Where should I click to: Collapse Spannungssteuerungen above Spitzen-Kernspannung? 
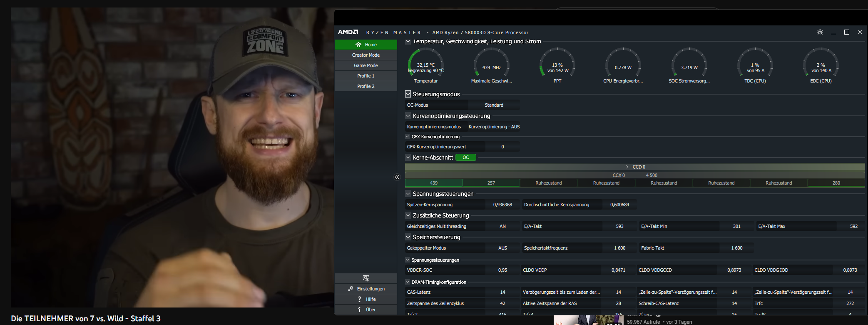pyautogui.click(x=408, y=194)
